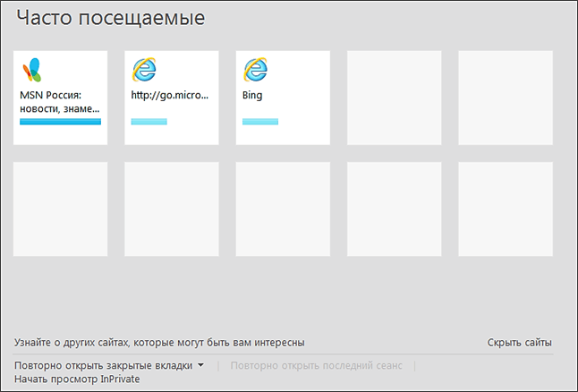Image resolution: width=578 pixels, height=392 pixels.
Task: Click "Повторно открыть последний сеанс"
Action: [317, 365]
